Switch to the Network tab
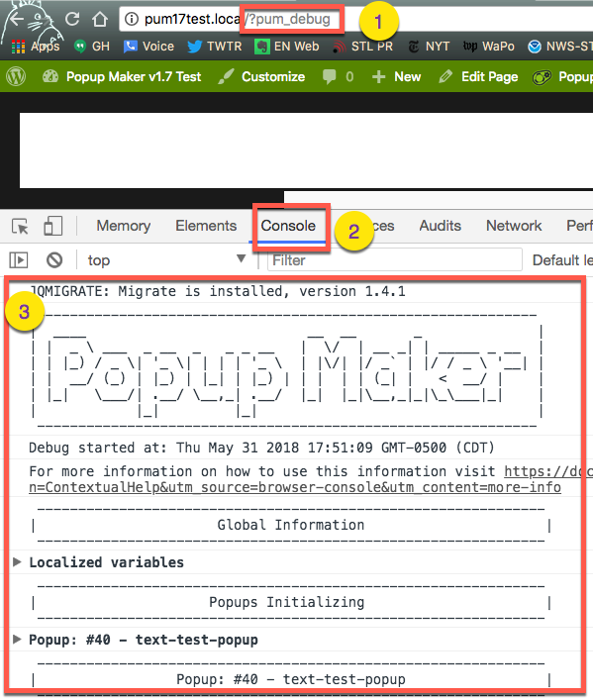593x700 pixels. point(514,226)
